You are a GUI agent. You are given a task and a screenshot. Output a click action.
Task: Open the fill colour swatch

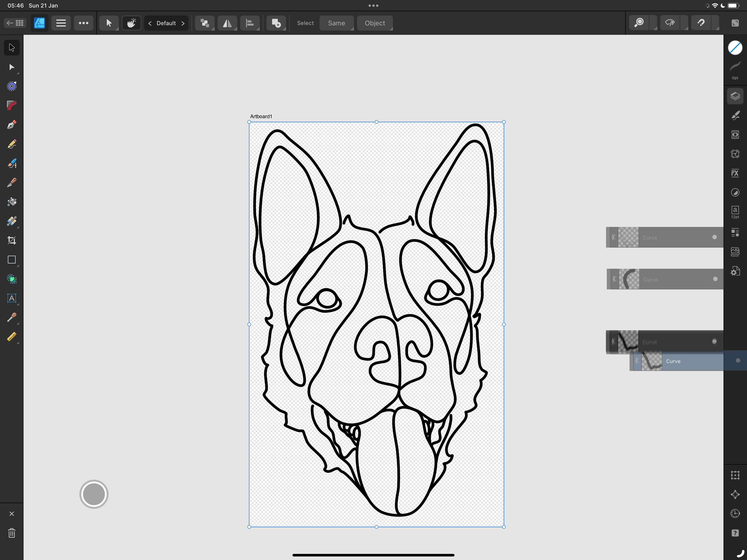click(x=735, y=48)
